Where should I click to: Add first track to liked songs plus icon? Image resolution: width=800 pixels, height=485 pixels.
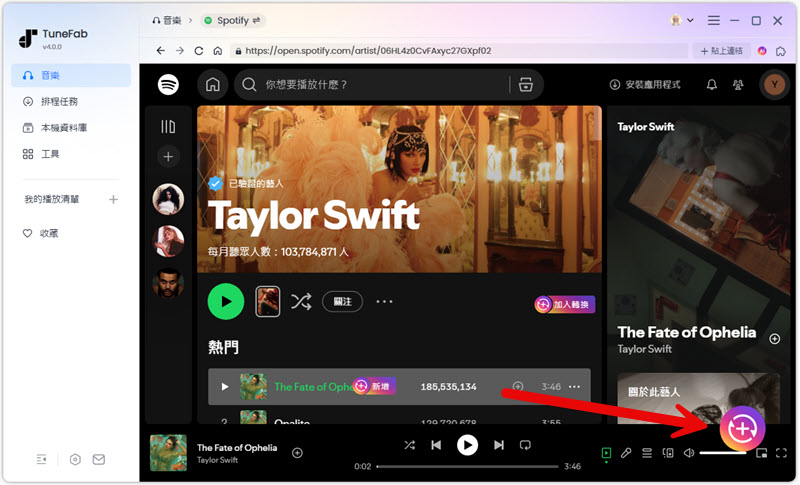pos(518,387)
